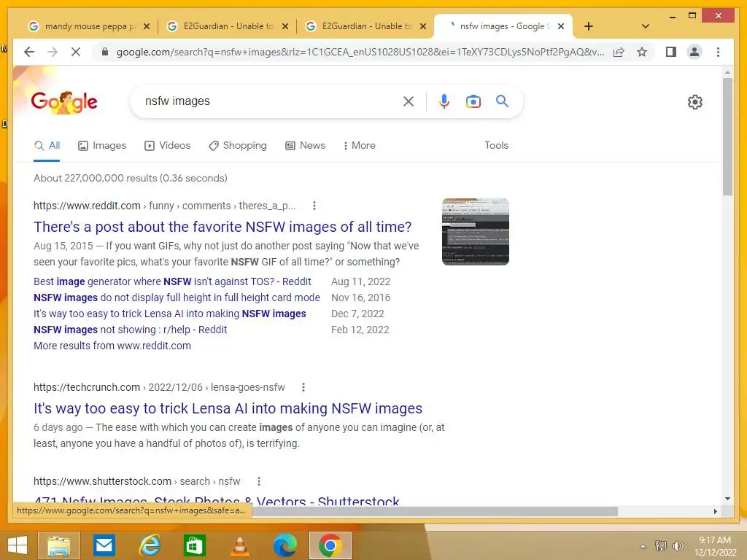Open the Shutterstock result title
Screen dimensions: 747x560
point(216,500)
